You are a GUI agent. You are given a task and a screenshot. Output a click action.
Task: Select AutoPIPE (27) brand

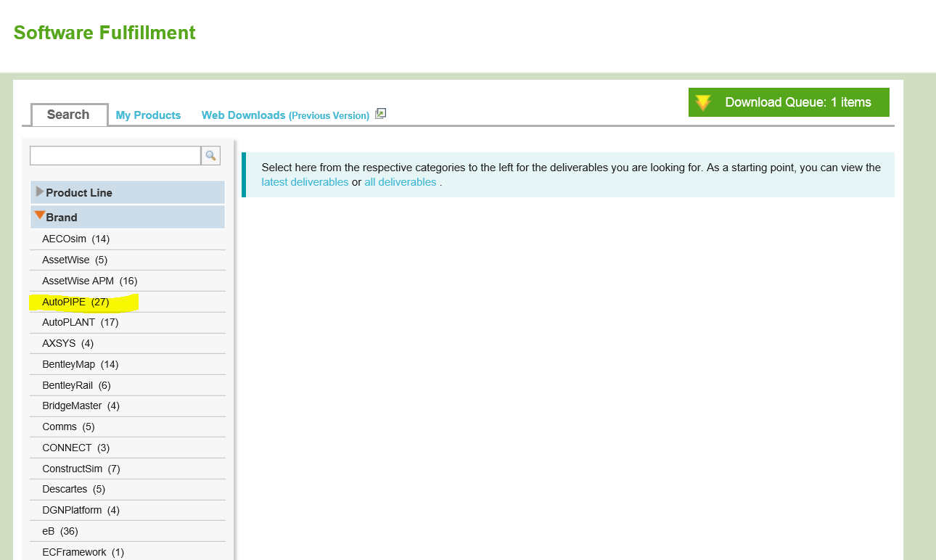click(75, 302)
